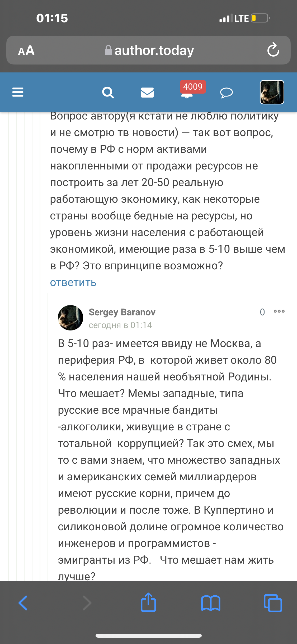The height and width of the screenshot is (644, 297).
Task: Open the comments speech bubble icon
Action: 226,93
